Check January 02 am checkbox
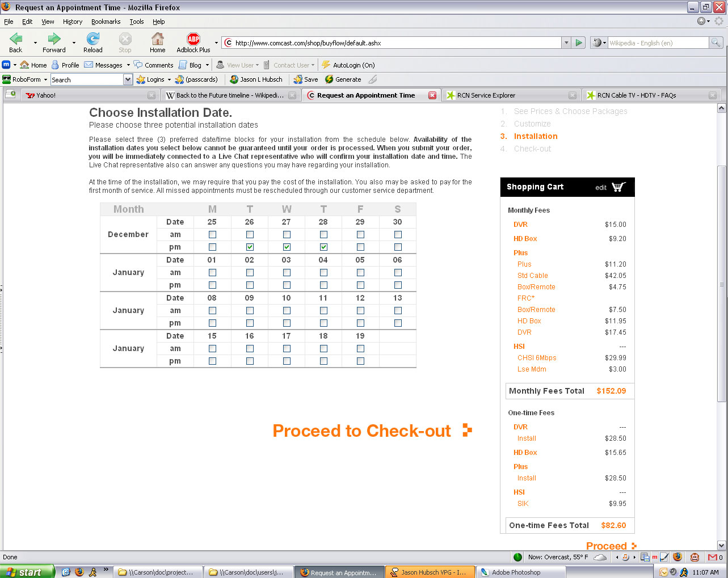 tap(250, 273)
